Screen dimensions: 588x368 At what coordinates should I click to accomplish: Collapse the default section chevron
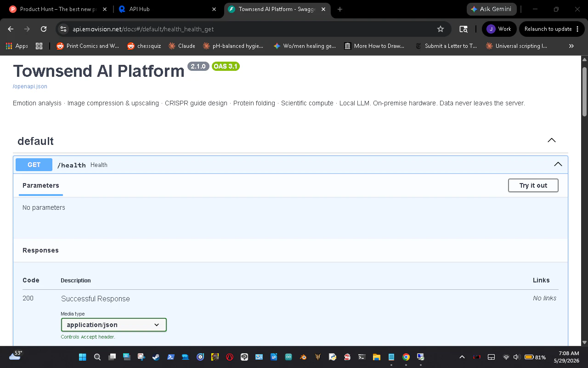coord(552,140)
